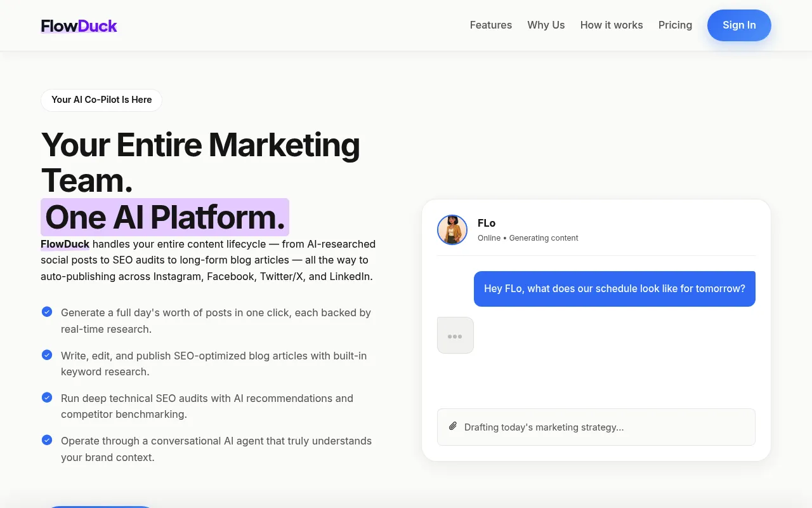The width and height of the screenshot is (812, 508).
Task: Click check icon beside 'Operate through a conversational'
Action: pyautogui.click(x=47, y=440)
